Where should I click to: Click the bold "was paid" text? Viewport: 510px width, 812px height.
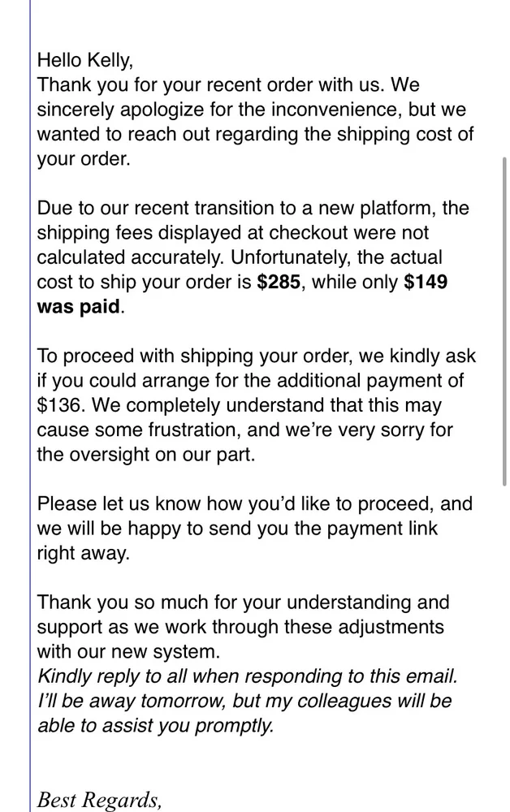[79, 307]
